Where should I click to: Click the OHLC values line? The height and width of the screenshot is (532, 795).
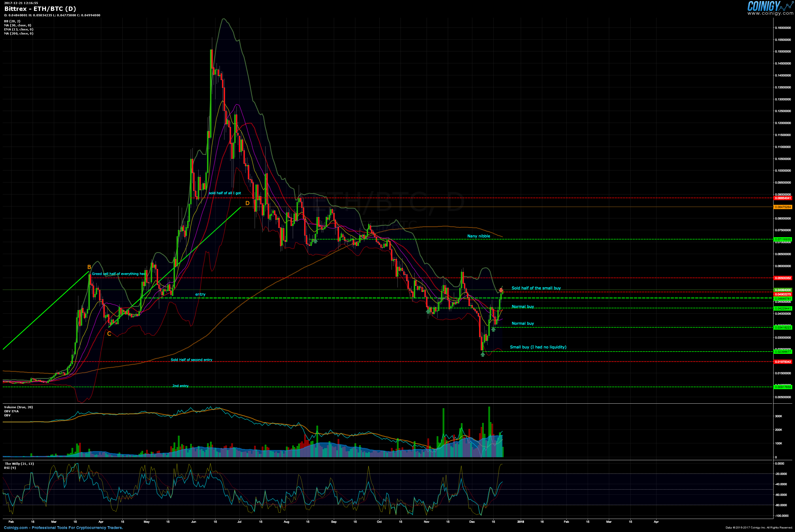52,15
